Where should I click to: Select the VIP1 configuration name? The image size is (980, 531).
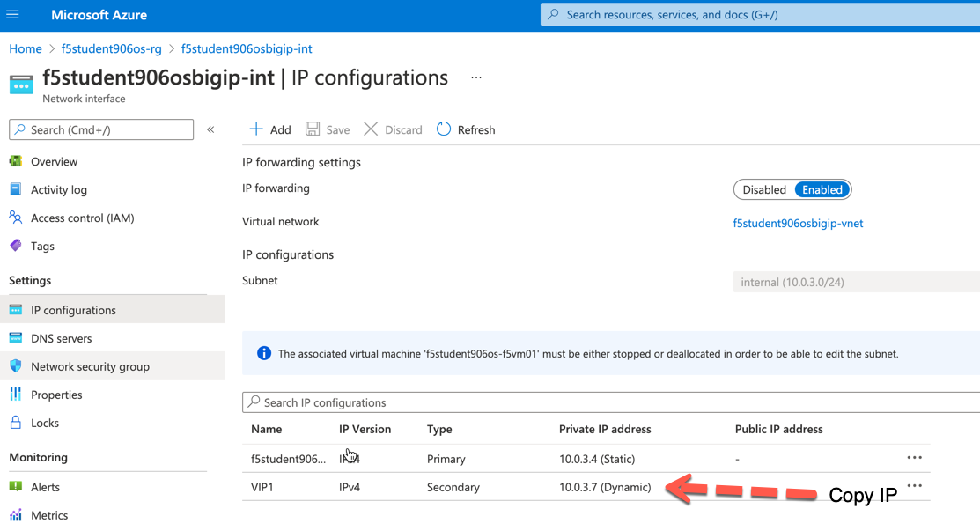pos(262,487)
